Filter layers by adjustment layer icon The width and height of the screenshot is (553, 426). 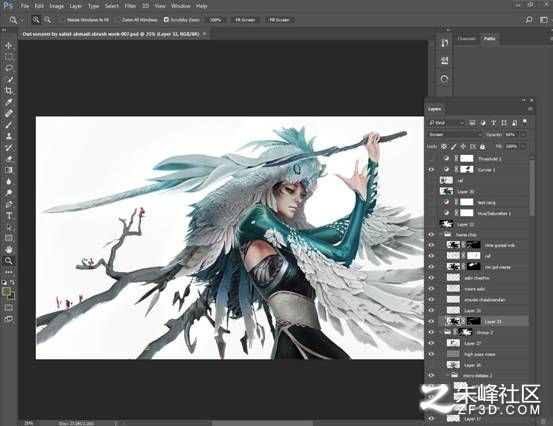483,123
